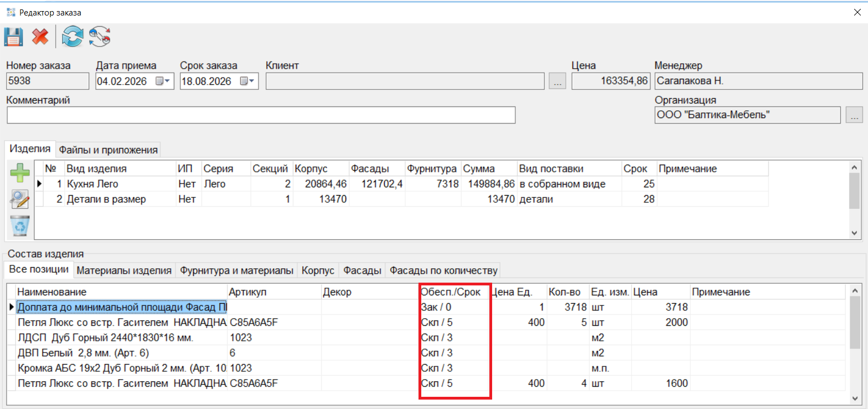Viewport: 868px width, 409px height.
Task: Click the ellipsis button next to Организация
Action: pyautogui.click(x=854, y=115)
